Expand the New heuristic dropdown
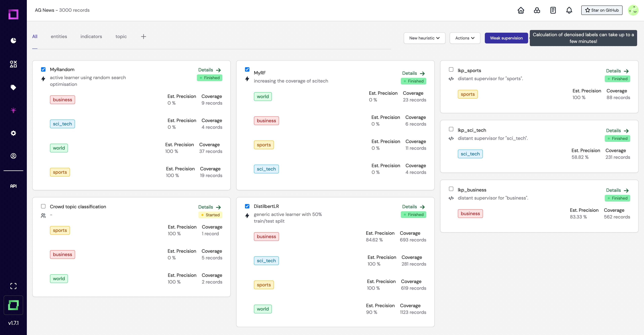The height and width of the screenshot is (335, 644). (x=424, y=38)
